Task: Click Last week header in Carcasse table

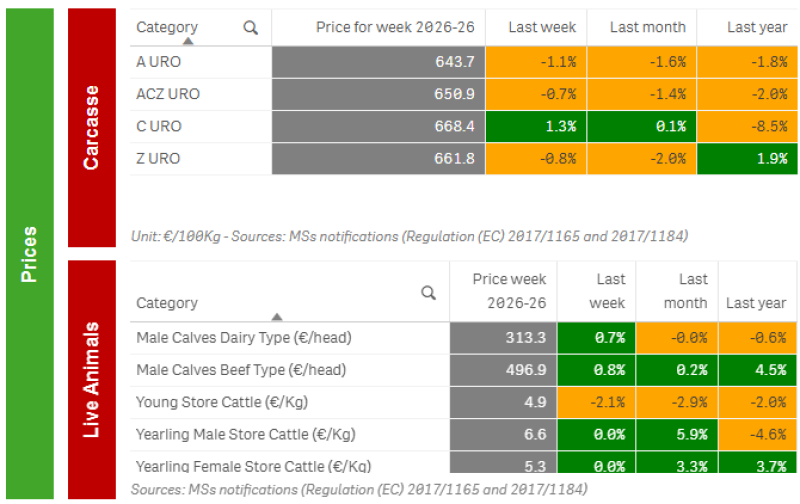Action: tap(542, 27)
